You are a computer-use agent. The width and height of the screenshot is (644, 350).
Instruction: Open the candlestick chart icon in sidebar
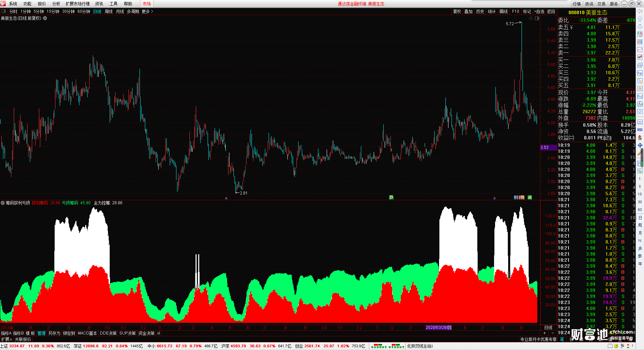tap(640, 57)
